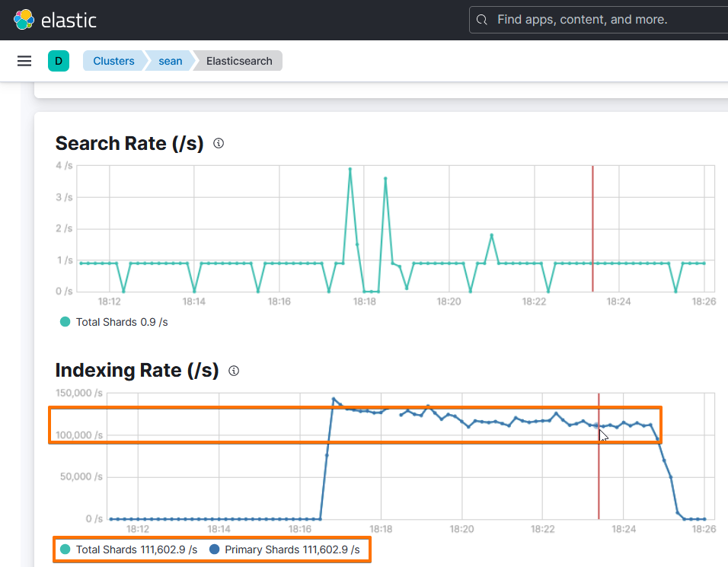This screenshot has width=728, height=567.
Task: Click Primary Shards blue color dot
Action: coord(214,549)
